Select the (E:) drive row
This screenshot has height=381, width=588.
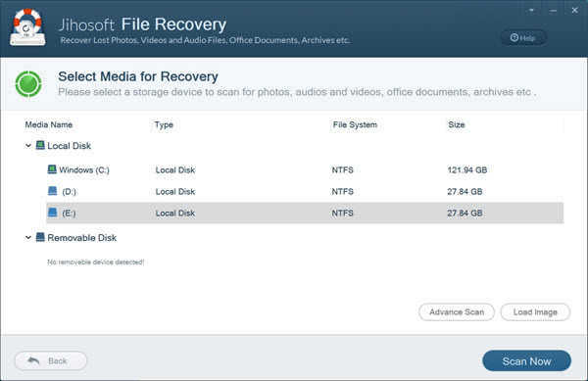coord(305,213)
